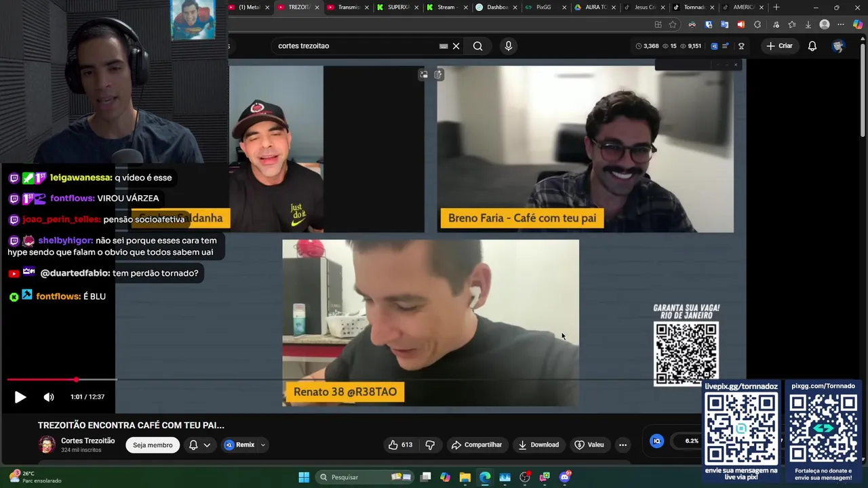Click the Compartilhar share button

[477, 445]
